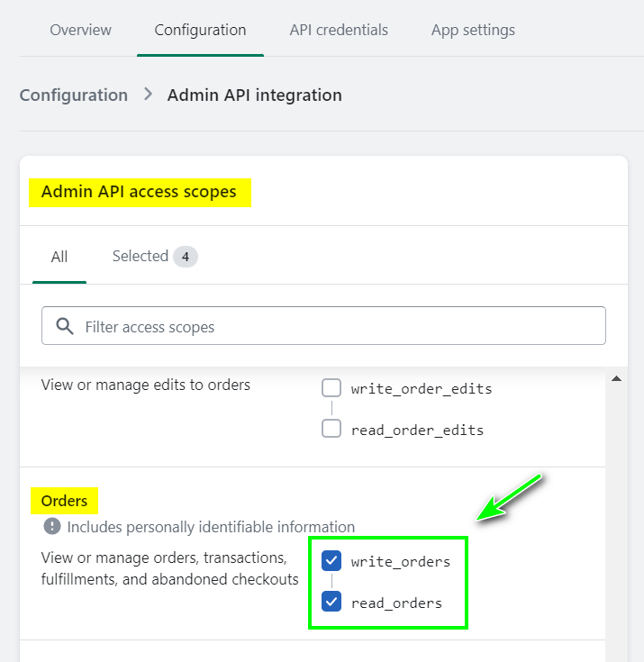Switch to API credentials tab
This screenshot has width=644, height=662.
[339, 30]
